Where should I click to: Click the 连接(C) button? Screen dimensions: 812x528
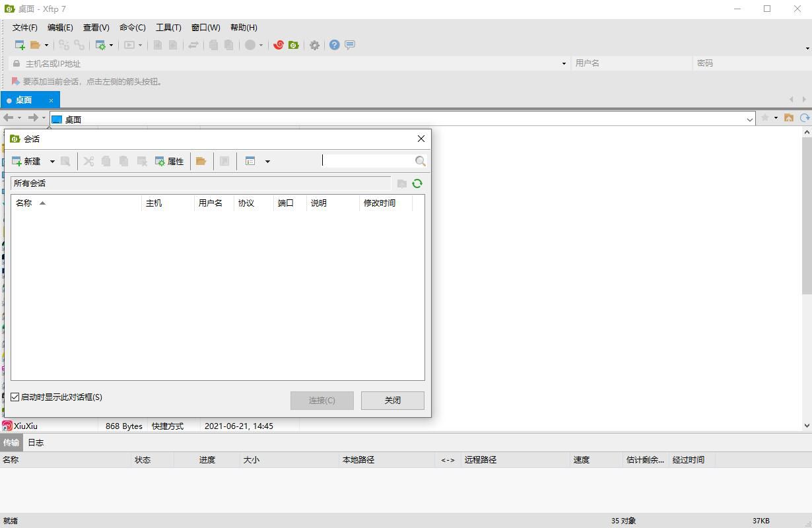(322, 400)
